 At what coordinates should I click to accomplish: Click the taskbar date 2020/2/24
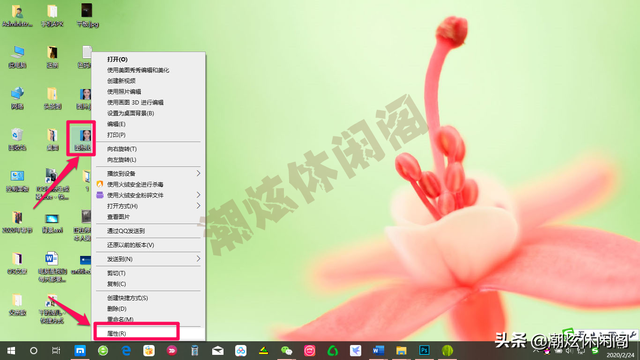coord(620,356)
